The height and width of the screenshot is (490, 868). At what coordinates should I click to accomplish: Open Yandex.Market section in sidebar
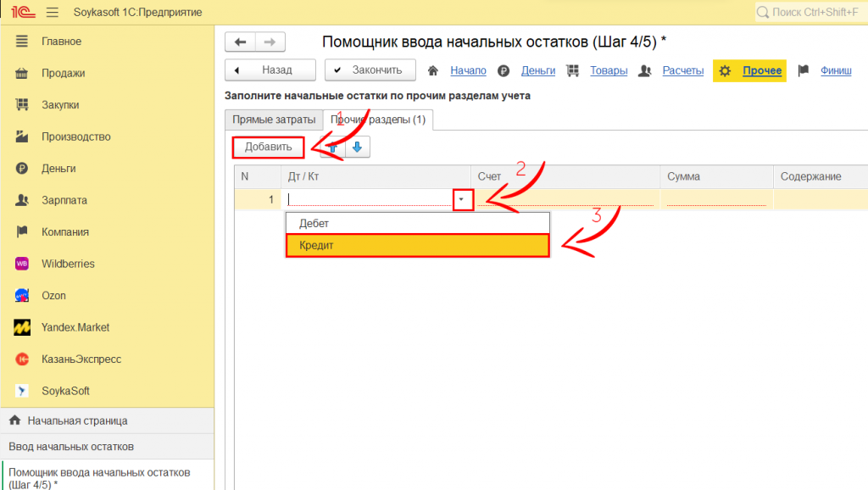click(75, 327)
